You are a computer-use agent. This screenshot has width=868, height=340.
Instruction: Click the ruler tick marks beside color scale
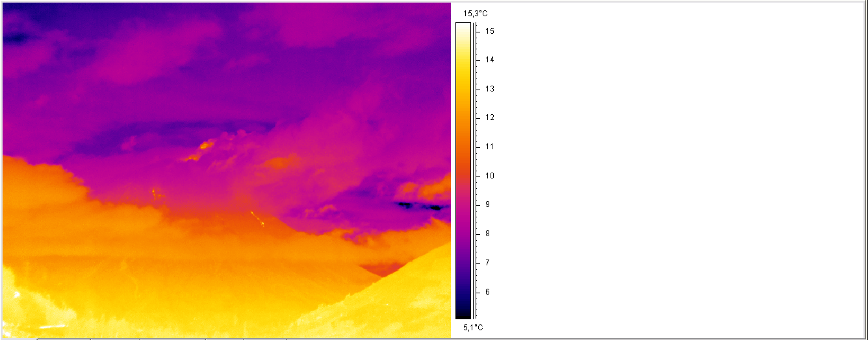coord(478,171)
